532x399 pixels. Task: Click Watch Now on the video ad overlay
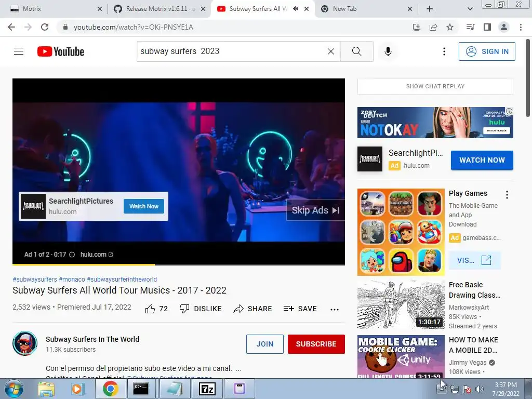point(144,206)
